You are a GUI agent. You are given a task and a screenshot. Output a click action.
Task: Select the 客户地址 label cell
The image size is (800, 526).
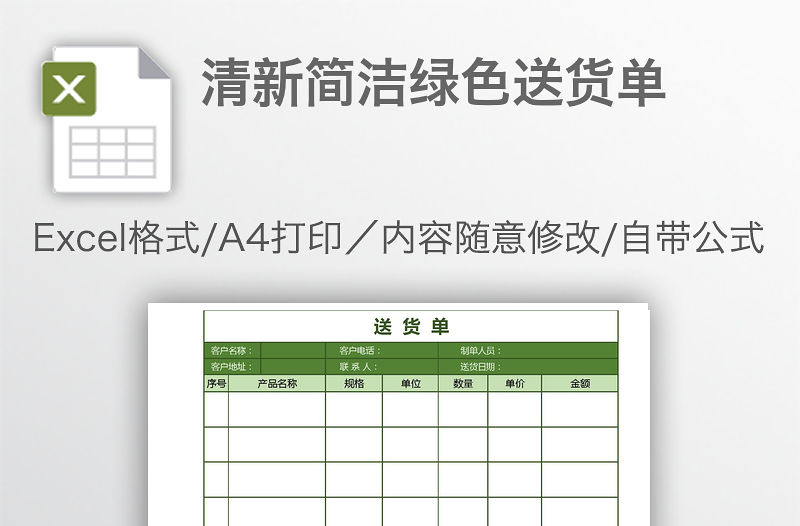point(232,366)
